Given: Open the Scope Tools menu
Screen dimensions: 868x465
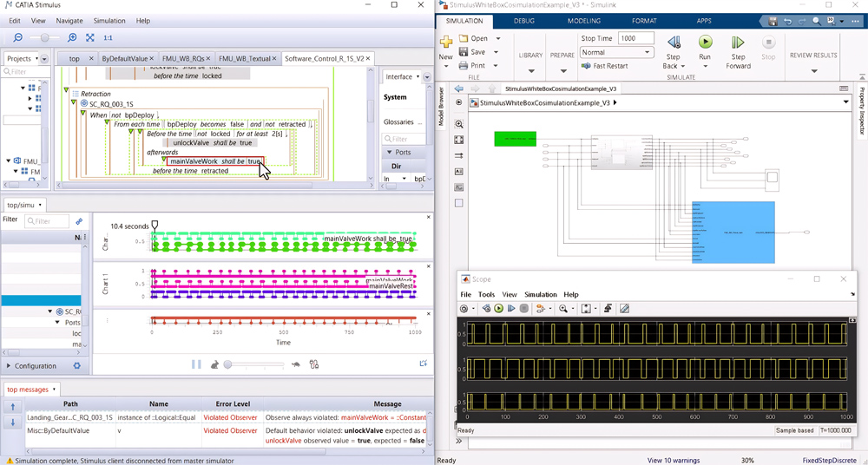Looking at the screenshot, I should 487,294.
